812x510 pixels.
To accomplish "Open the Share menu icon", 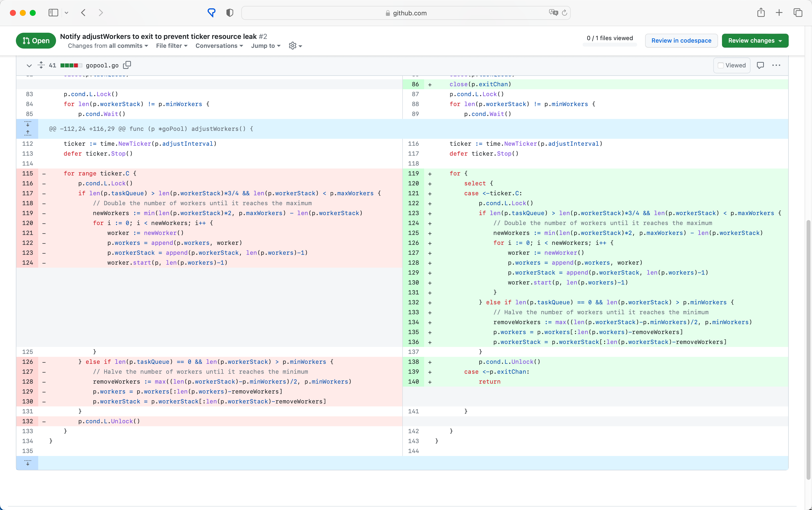I will (x=761, y=12).
